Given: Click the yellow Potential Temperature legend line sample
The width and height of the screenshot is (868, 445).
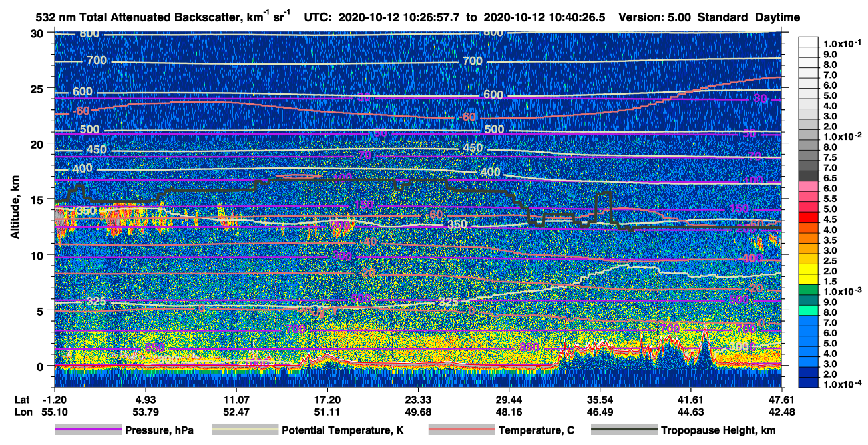Looking at the screenshot, I should click(244, 430).
